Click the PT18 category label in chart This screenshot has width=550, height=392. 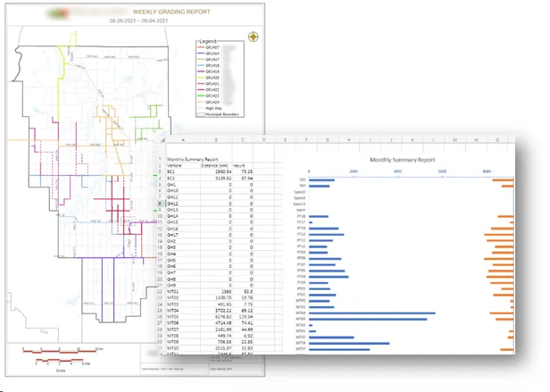pos(301,216)
